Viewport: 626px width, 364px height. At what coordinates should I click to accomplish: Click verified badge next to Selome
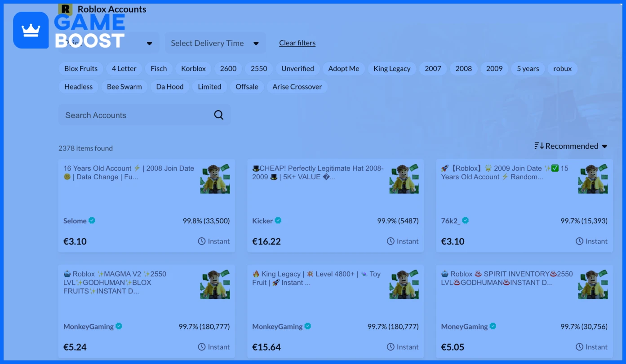point(92,221)
